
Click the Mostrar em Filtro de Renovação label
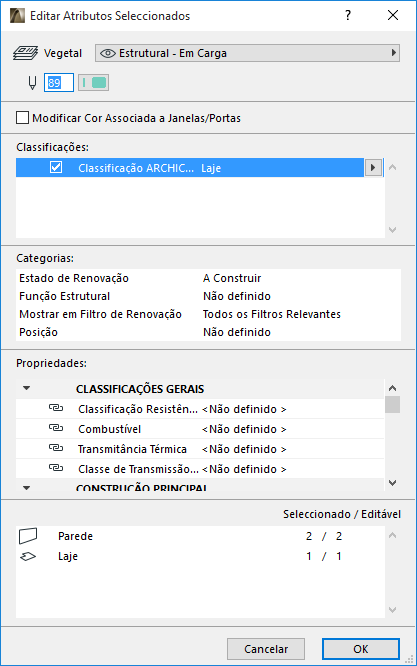(100, 314)
